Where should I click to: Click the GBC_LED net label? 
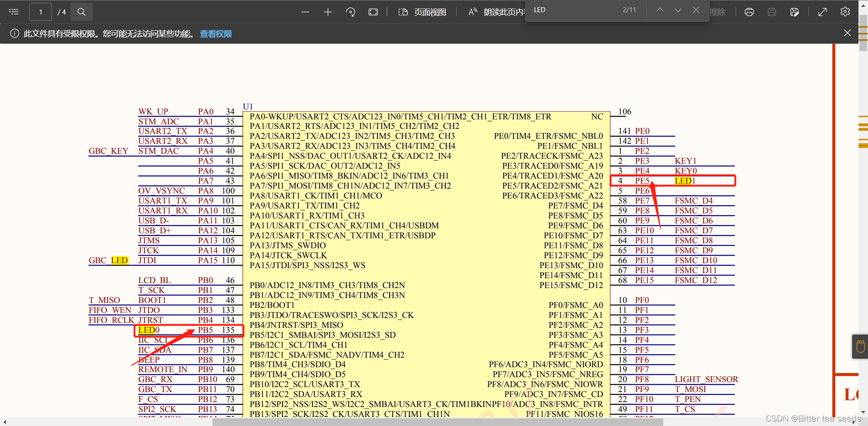(x=108, y=260)
